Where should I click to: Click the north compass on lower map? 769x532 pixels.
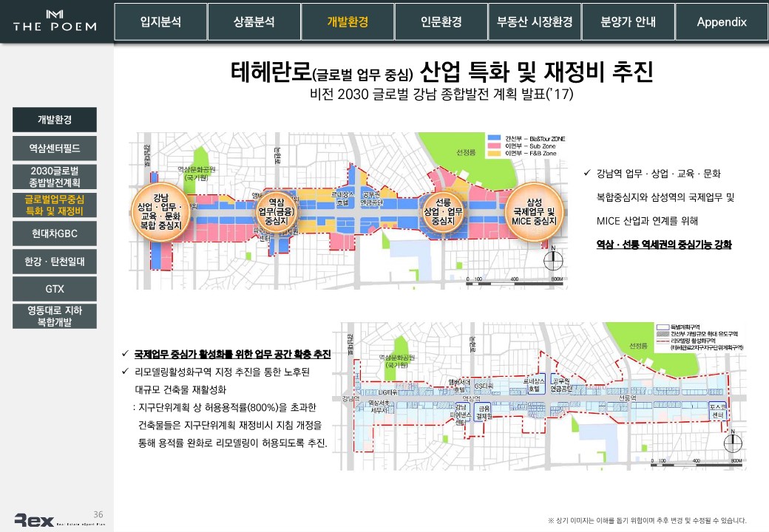click(x=731, y=441)
